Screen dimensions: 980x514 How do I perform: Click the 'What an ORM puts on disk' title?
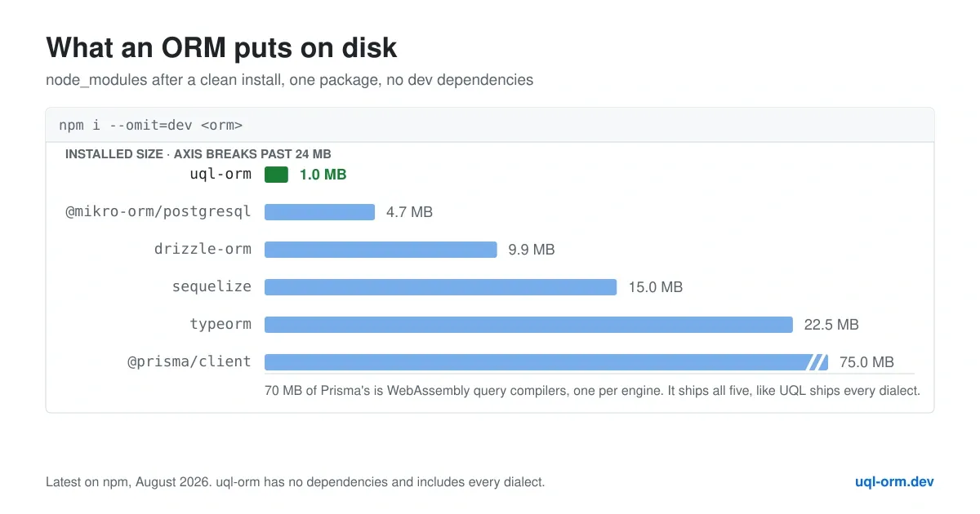pyautogui.click(x=221, y=47)
